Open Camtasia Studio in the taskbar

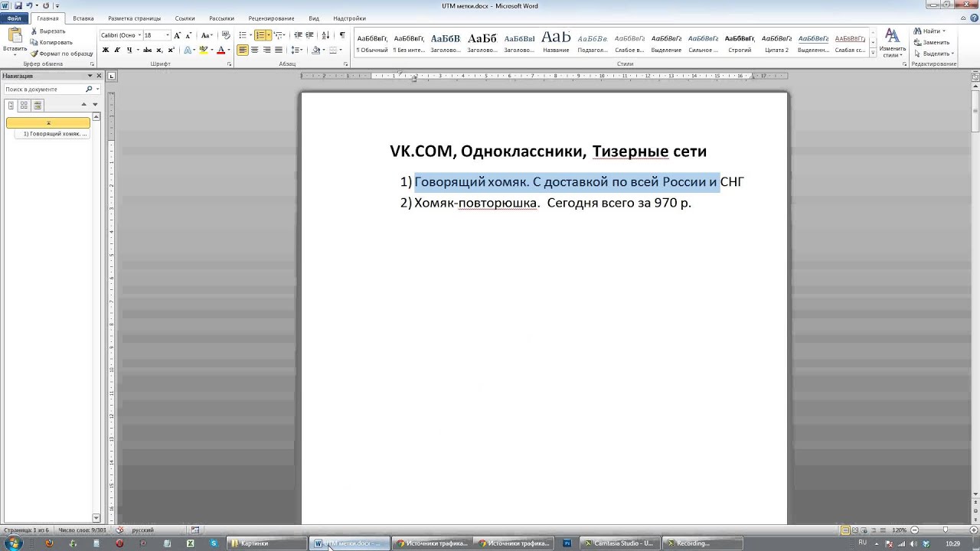click(x=619, y=543)
